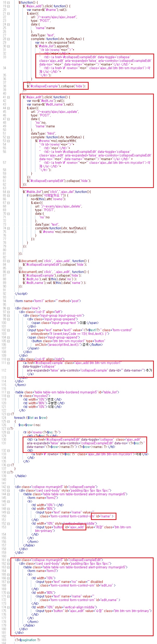This screenshot has width=157, height=644.
Task: Fold the div row block at line 96
Action: [x=8, y=308]
